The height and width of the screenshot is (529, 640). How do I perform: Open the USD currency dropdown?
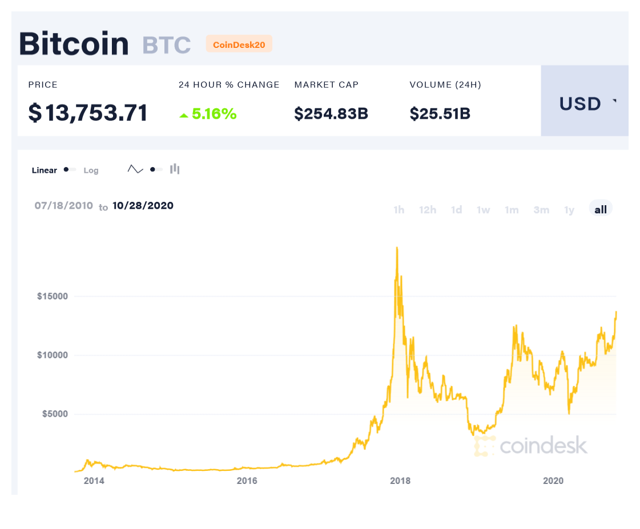[584, 101]
